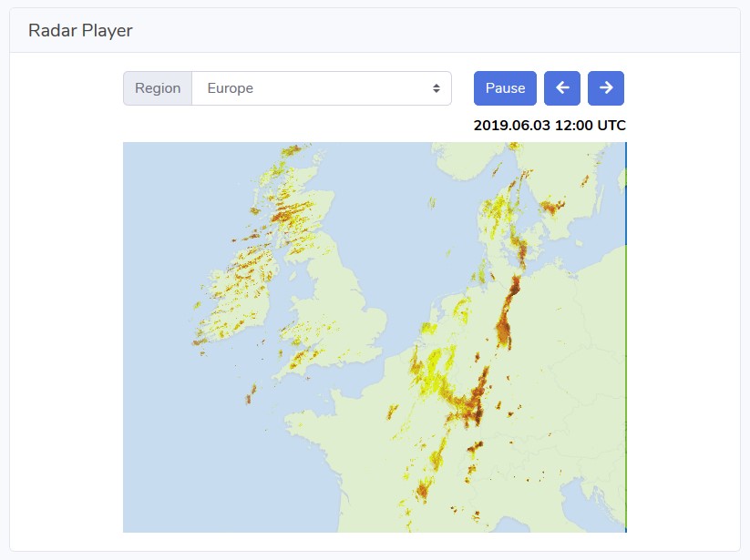Pause the radar animation
Viewport: 750px width, 560px height.
[x=505, y=88]
